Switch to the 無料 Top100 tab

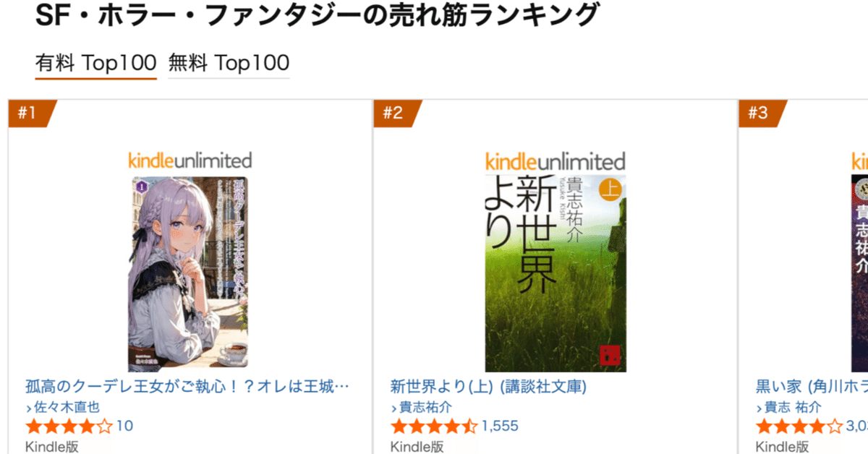[x=227, y=63]
